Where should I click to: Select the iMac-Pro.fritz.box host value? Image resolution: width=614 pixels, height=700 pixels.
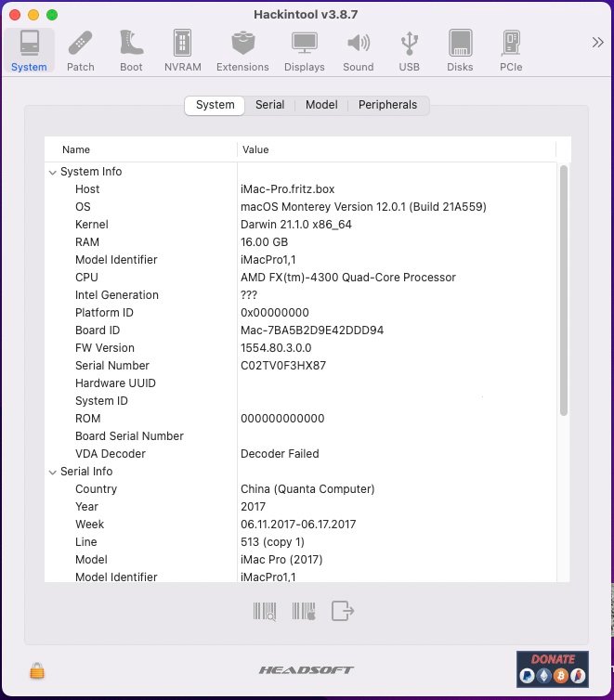coord(288,189)
